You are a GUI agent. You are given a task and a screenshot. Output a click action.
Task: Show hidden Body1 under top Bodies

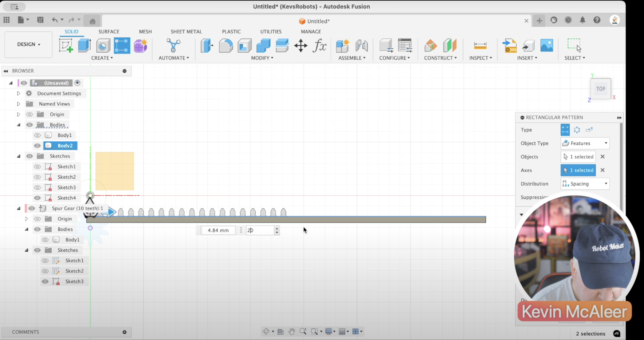tap(37, 135)
